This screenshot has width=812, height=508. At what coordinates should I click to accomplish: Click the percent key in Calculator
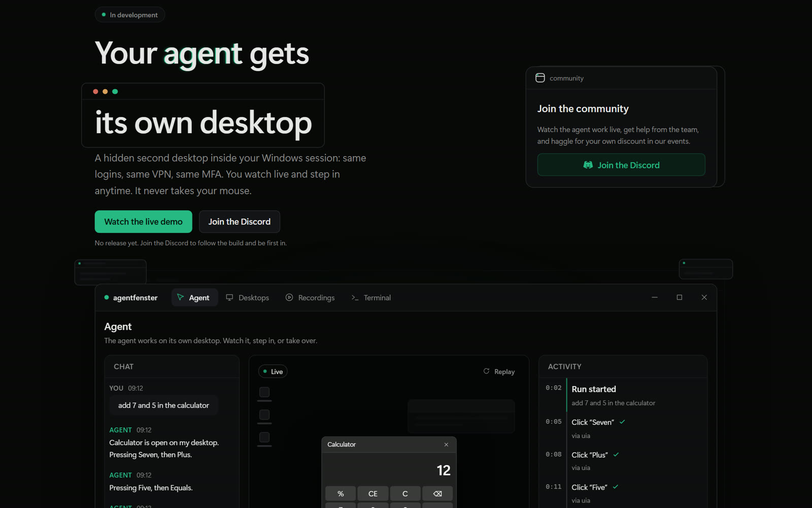[x=341, y=494]
